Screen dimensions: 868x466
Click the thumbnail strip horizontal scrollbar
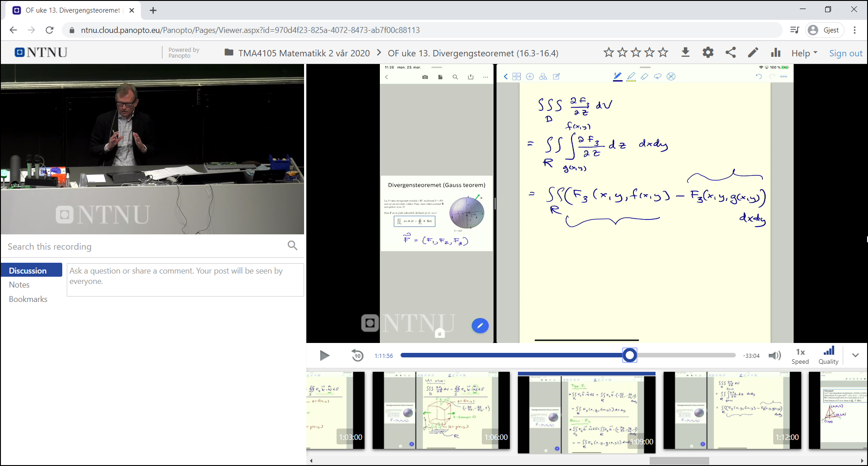679,461
